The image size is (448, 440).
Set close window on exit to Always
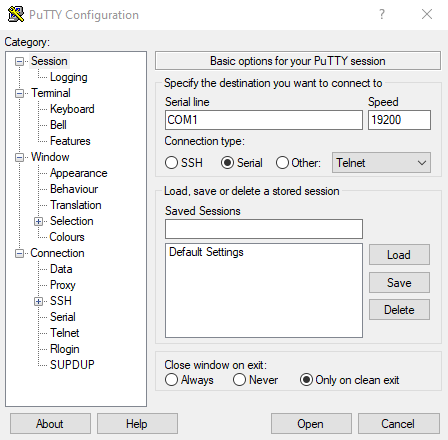171,380
